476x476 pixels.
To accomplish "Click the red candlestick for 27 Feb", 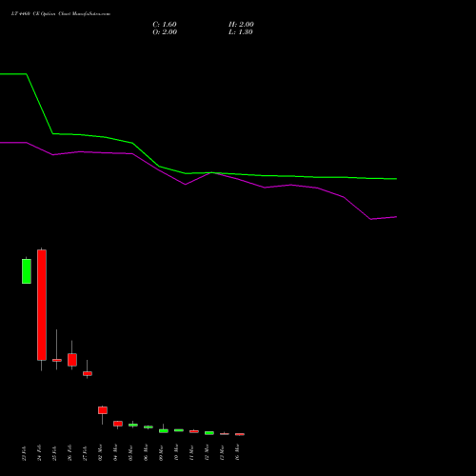I will pos(88,373).
